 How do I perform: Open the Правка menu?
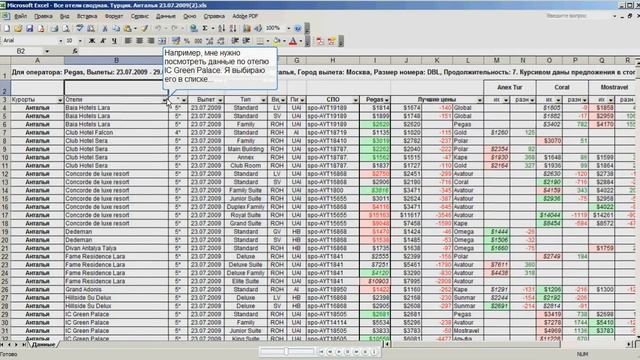click(x=43, y=16)
